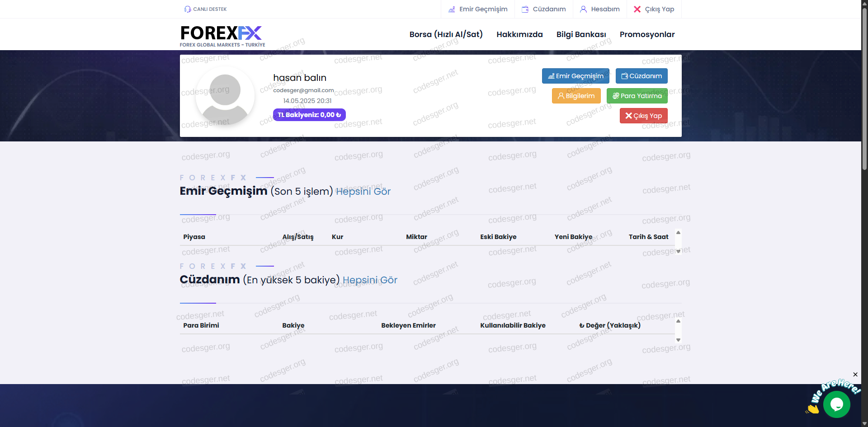Open Hepsini Gör link for Emir Geçmişim
Screen dimensions: 868x427
(x=363, y=192)
